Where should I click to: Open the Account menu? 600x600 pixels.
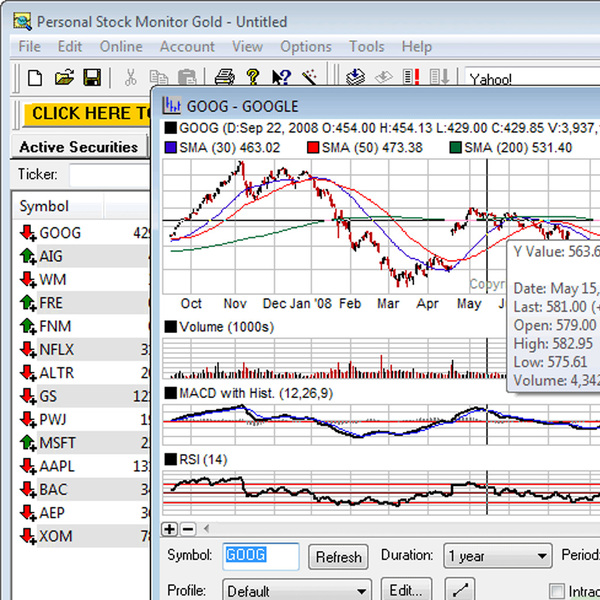(187, 47)
